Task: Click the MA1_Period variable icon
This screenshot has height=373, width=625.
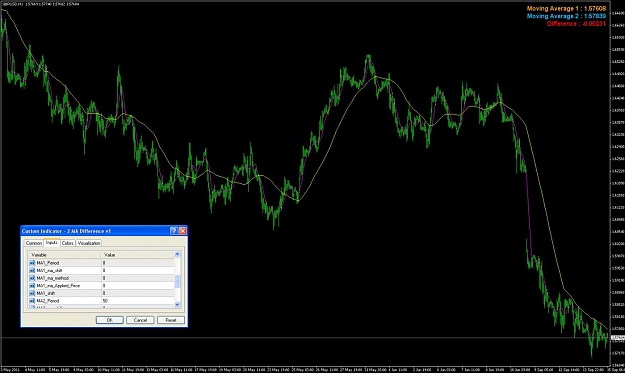Action: pos(32,263)
